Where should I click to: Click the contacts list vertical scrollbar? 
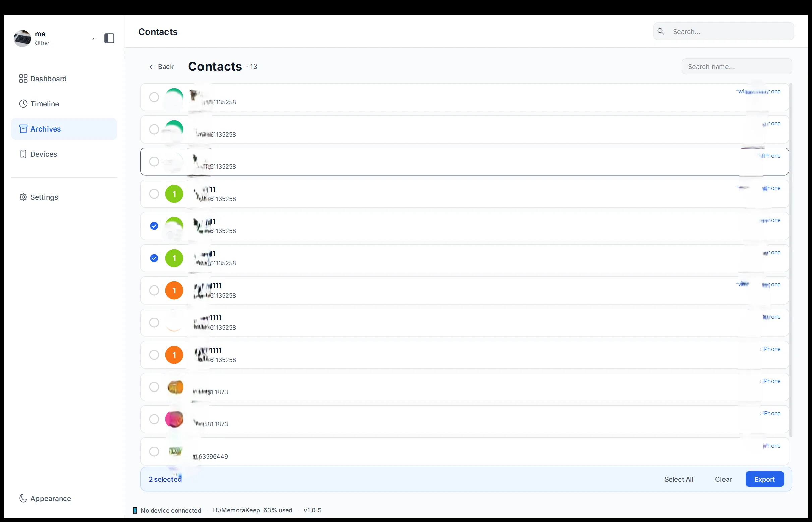click(790, 260)
